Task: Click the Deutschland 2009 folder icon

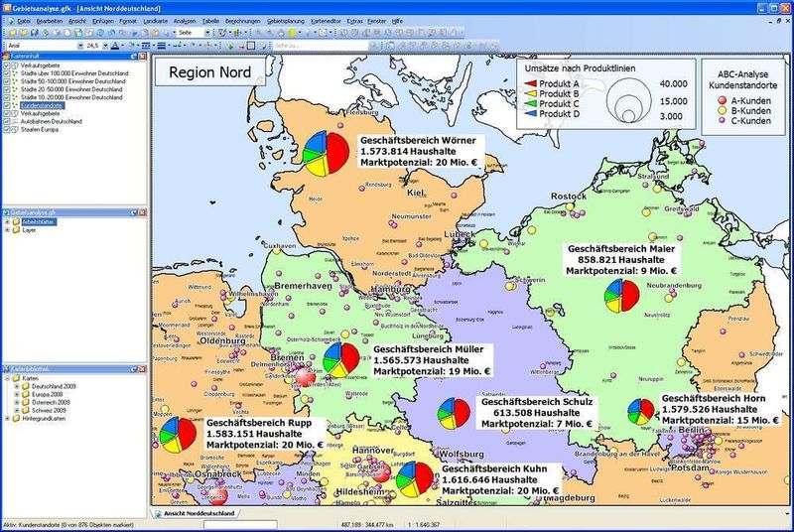Action: [26, 386]
